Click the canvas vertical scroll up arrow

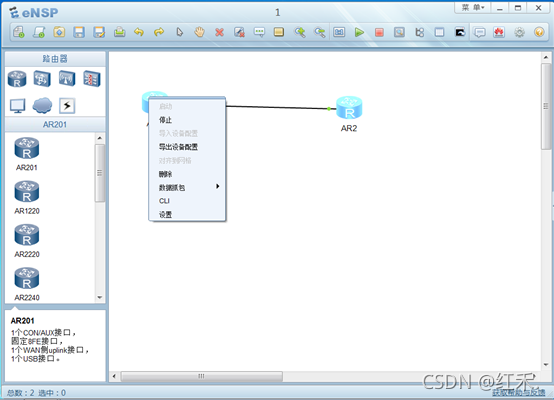[546, 57]
